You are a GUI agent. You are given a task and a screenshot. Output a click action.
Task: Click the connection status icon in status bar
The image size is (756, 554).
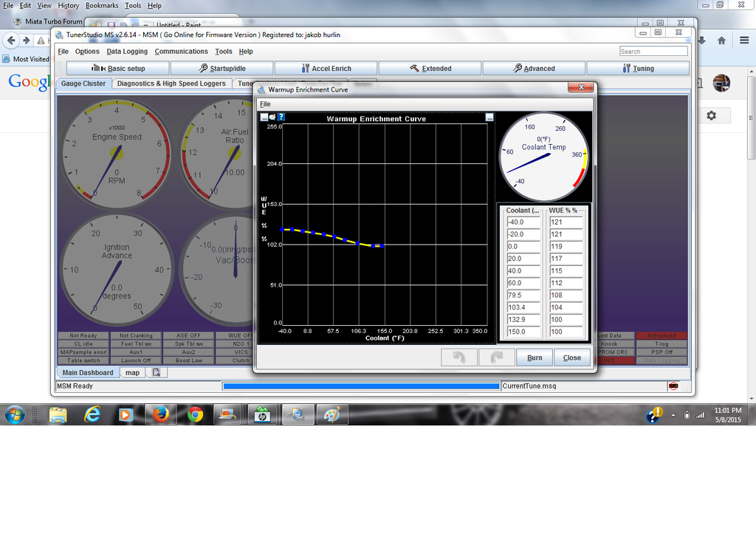click(673, 386)
